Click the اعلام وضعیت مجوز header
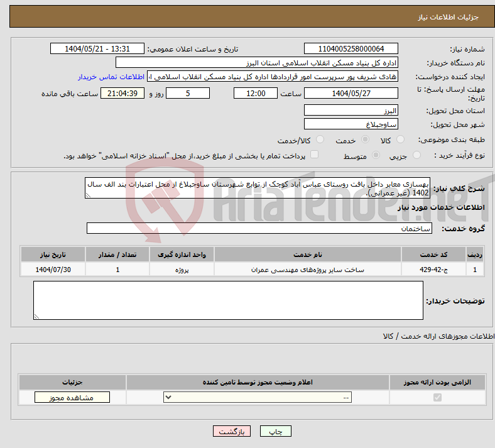 pyautogui.click(x=258, y=382)
